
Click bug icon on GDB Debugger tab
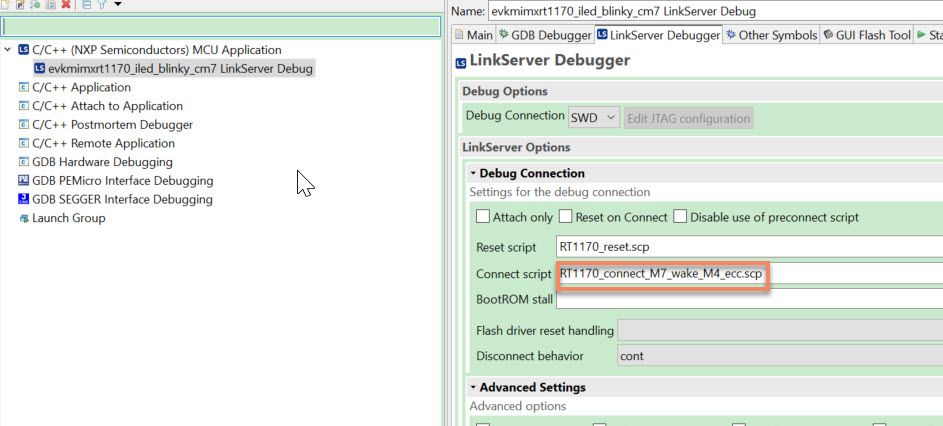pos(504,35)
